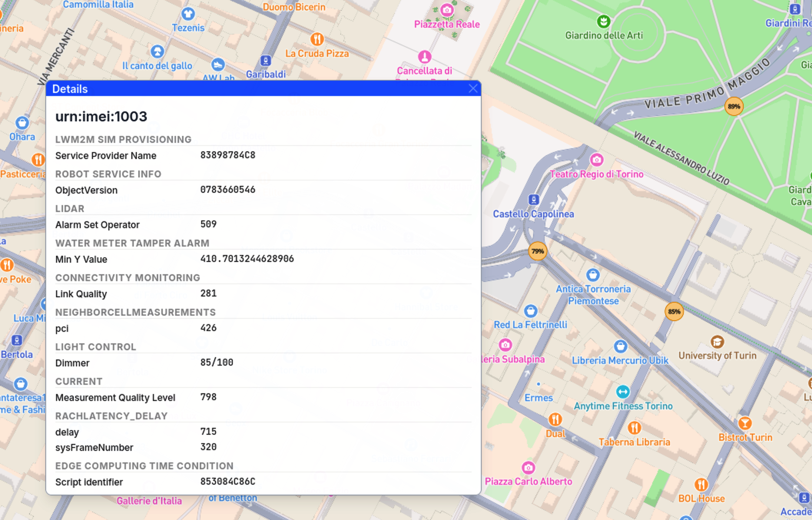The width and height of the screenshot is (812, 520).
Task: Click the Piazza Carlo Alberto camera icon
Action: pyautogui.click(x=529, y=467)
